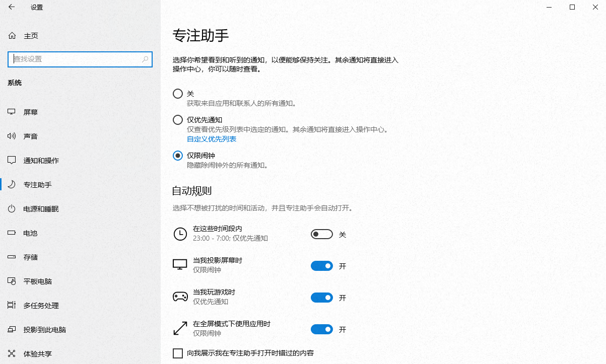
Task: Click the 电源和睡眠 power icon
Action: pos(12,209)
